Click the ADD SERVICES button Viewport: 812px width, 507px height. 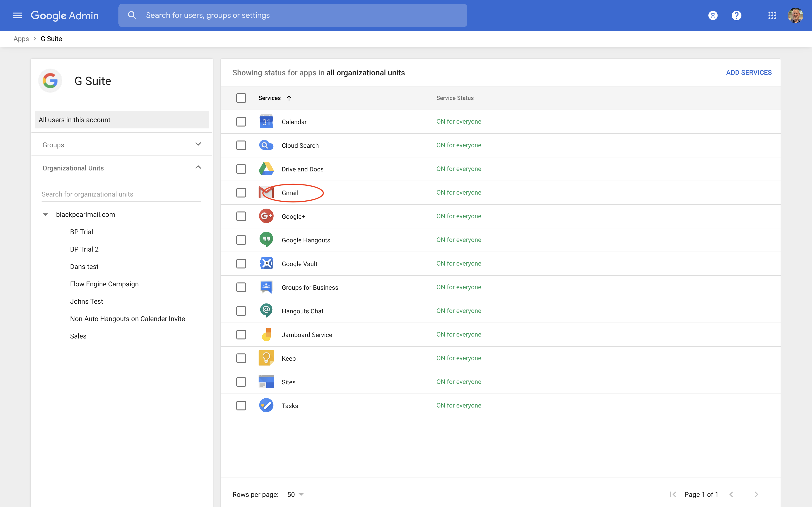coord(749,72)
